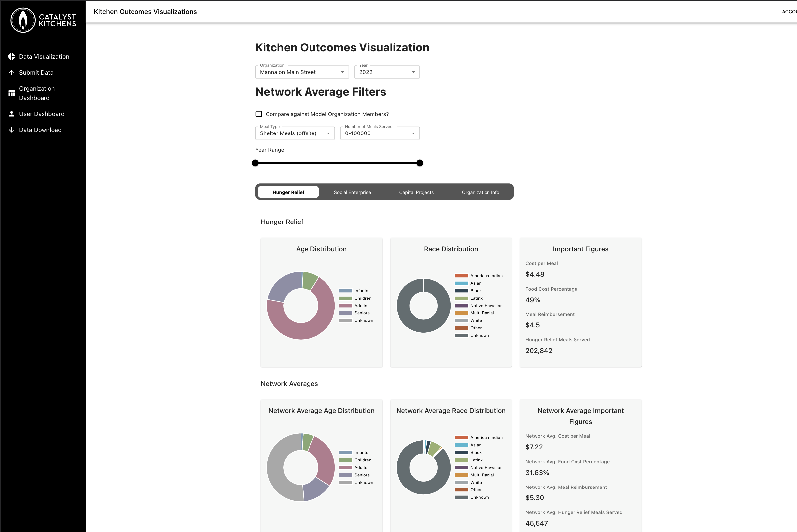797x532 pixels.
Task: Open the Meal Type dropdown
Action: coord(295,133)
